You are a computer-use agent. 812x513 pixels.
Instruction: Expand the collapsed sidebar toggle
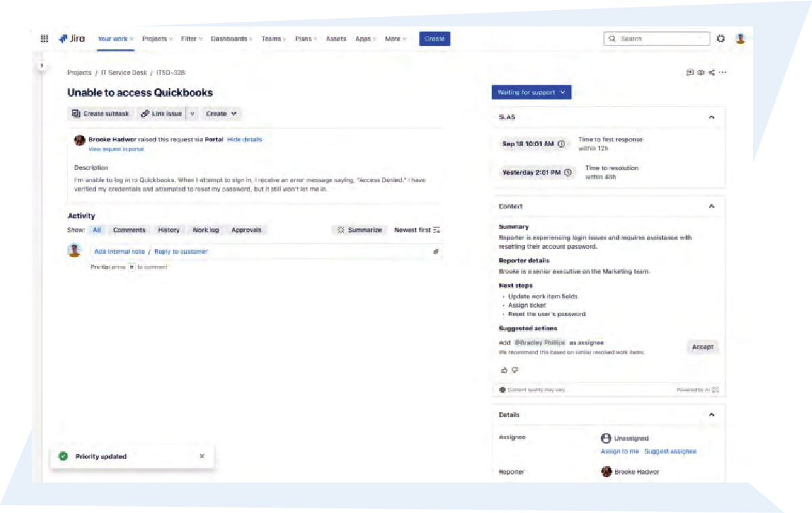coord(41,66)
